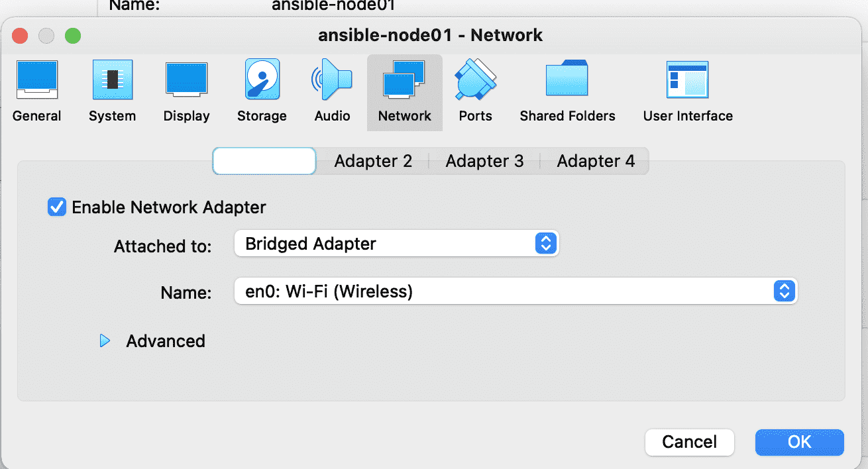Confirm settings with the OK button
Screen dimensions: 868x469
click(x=800, y=442)
